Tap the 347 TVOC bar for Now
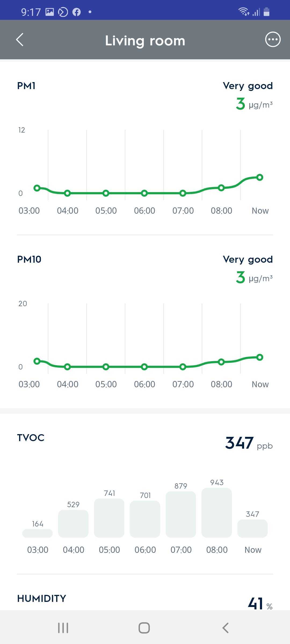The width and height of the screenshot is (290, 644). (252, 528)
